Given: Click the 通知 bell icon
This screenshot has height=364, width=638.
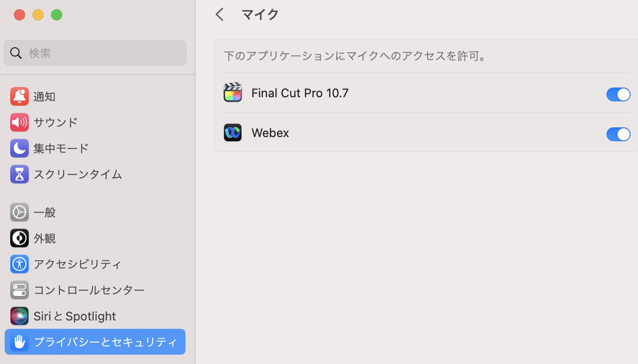Looking at the screenshot, I should click(19, 96).
